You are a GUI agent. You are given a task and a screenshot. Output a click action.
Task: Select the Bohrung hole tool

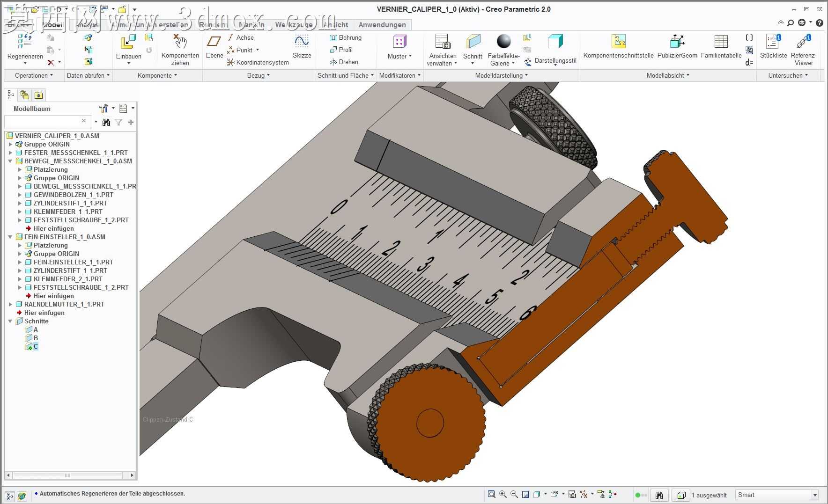click(x=346, y=37)
